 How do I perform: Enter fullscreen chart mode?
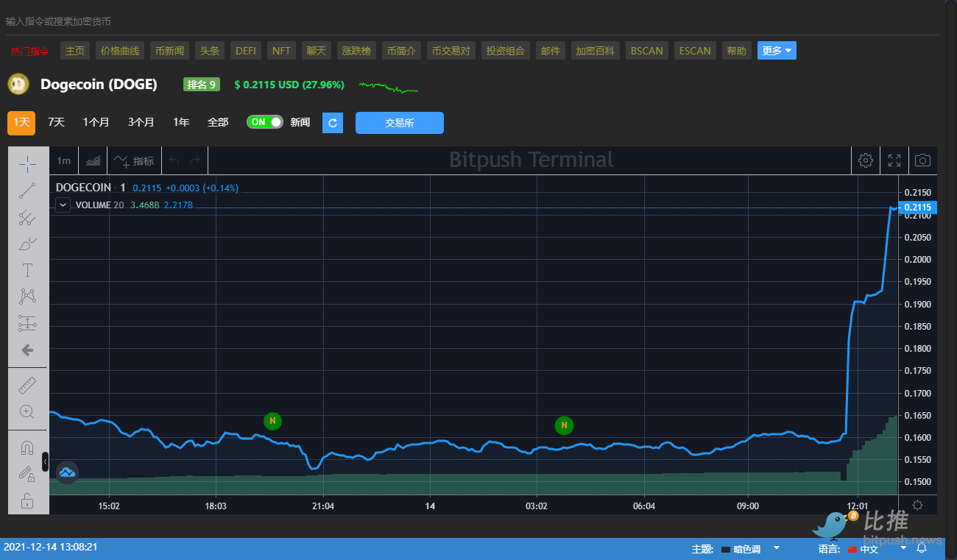coord(894,160)
